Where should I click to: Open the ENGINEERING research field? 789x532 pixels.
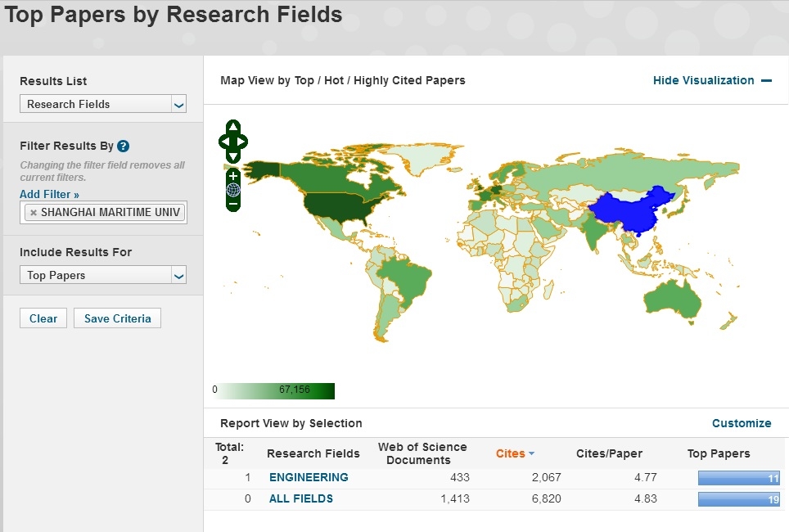coord(309,477)
